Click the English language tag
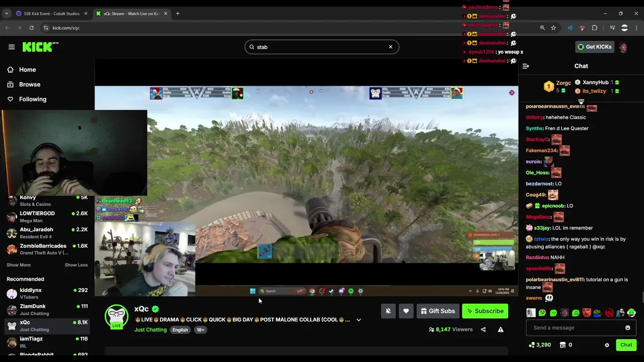The image size is (644, 362). (x=180, y=330)
